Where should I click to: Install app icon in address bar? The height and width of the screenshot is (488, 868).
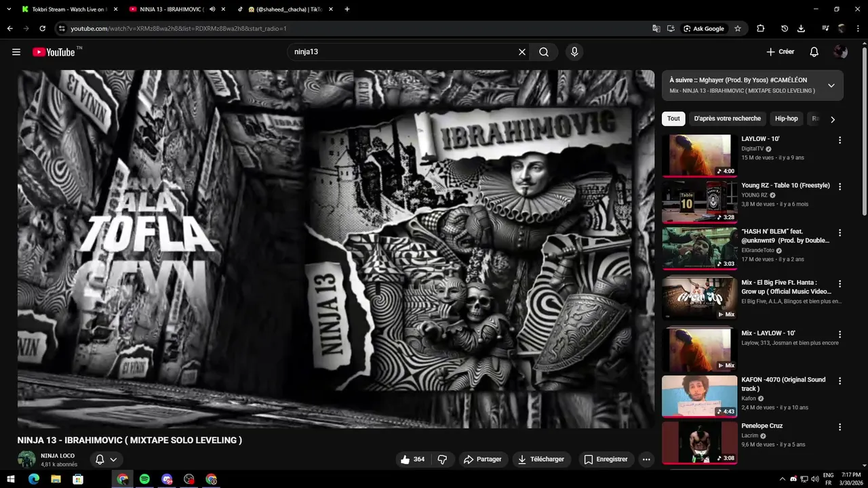tap(671, 28)
